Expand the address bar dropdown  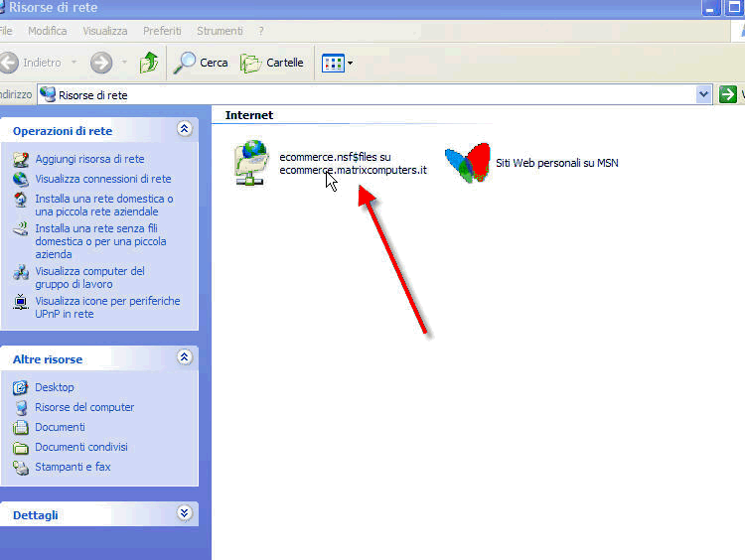click(703, 94)
